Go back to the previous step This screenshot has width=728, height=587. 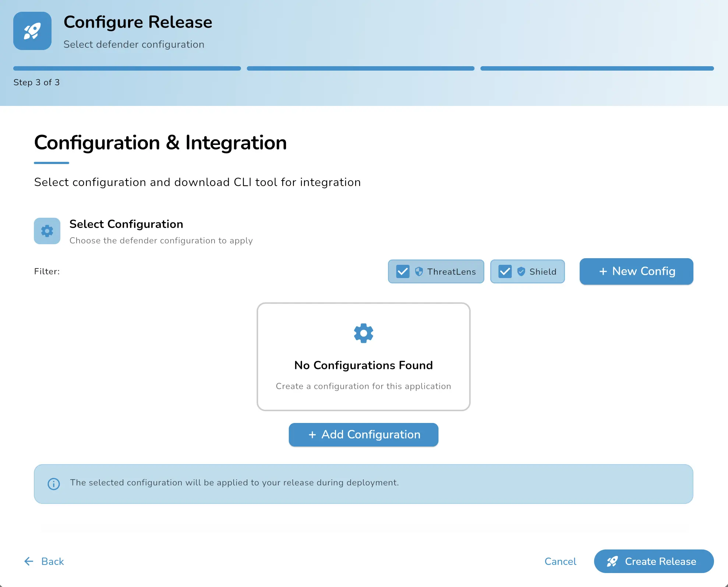click(44, 561)
